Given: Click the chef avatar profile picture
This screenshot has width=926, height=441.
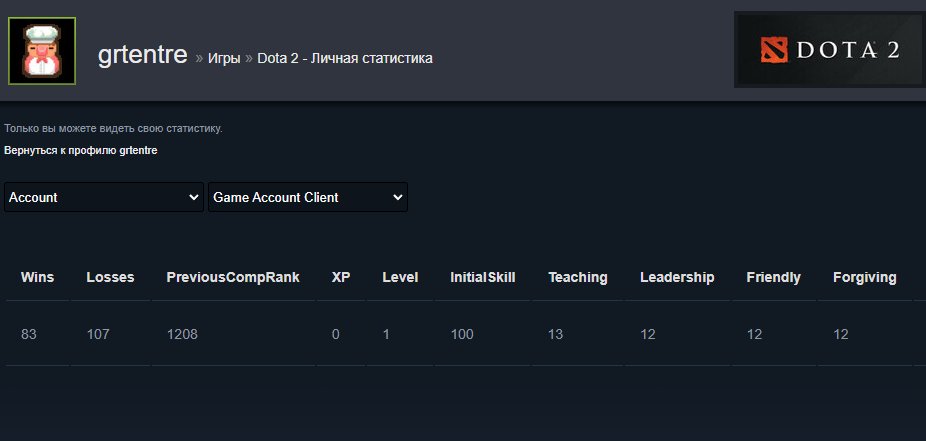Looking at the screenshot, I should [x=42, y=51].
